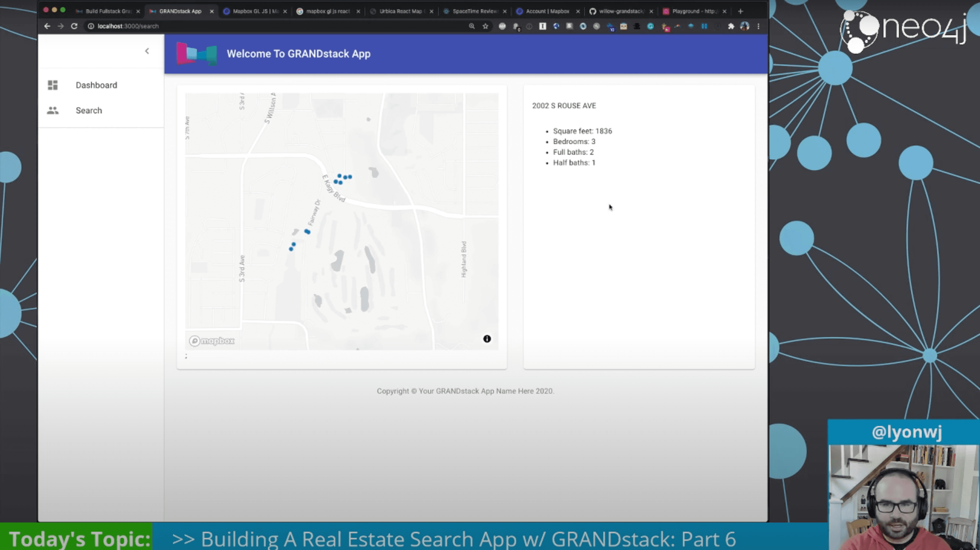The image size is (980, 550).
Task: Open the Dashboard sidebar icon
Action: tap(52, 85)
